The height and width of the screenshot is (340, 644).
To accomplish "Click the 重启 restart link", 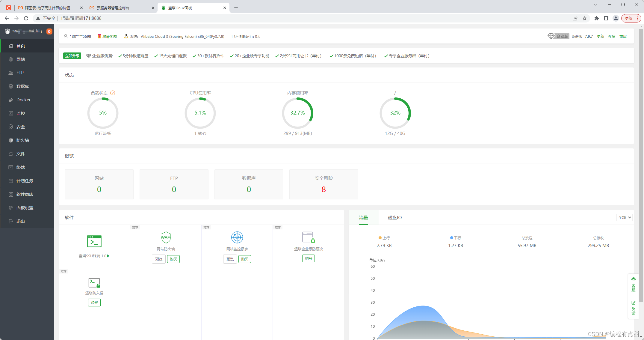I will pyautogui.click(x=623, y=37).
